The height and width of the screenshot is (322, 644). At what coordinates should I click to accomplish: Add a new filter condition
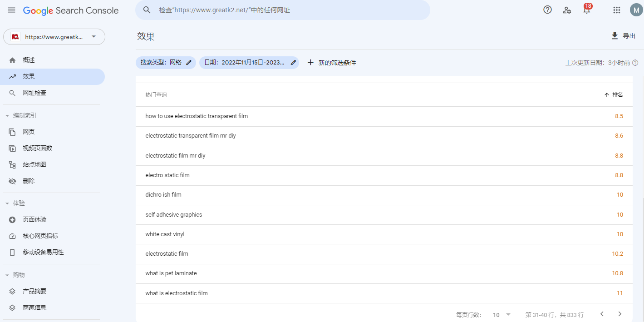pos(332,63)
